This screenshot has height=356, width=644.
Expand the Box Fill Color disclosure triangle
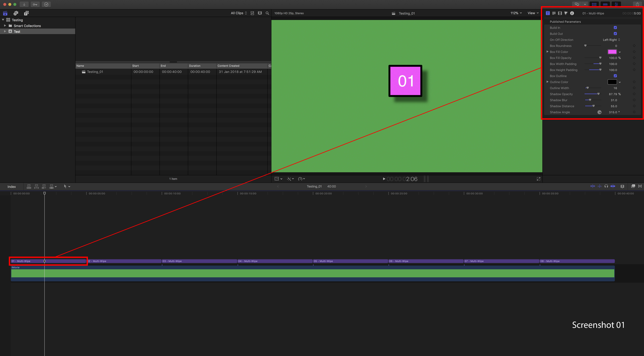click(548, 52)
